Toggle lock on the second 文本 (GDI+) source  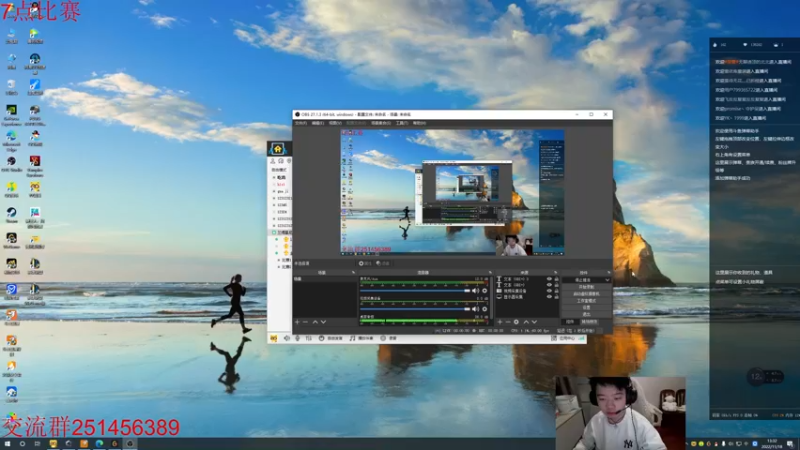coord(557,285)
